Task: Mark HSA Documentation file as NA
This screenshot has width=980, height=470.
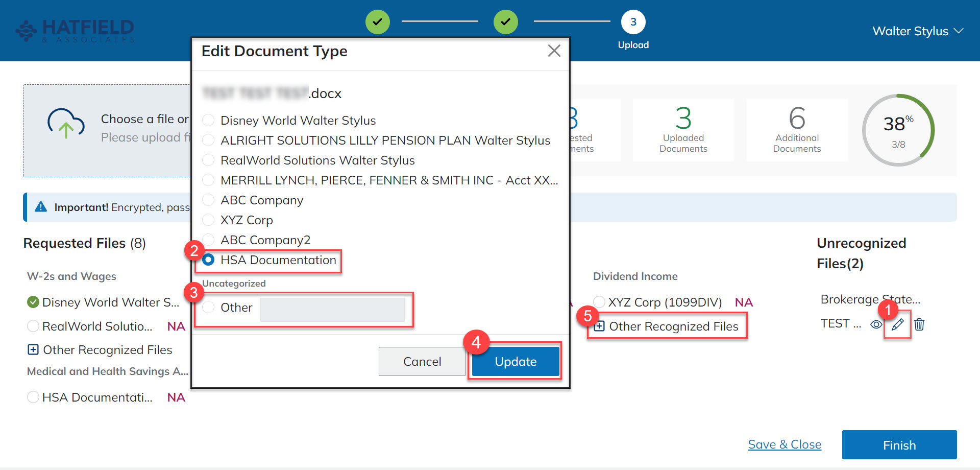Action: (176, 397)
